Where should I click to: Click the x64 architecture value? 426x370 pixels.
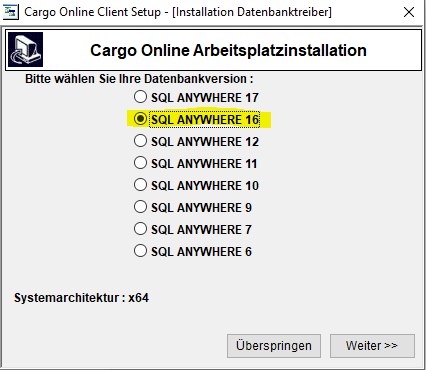pyautogui.click(x=138, y=298)
